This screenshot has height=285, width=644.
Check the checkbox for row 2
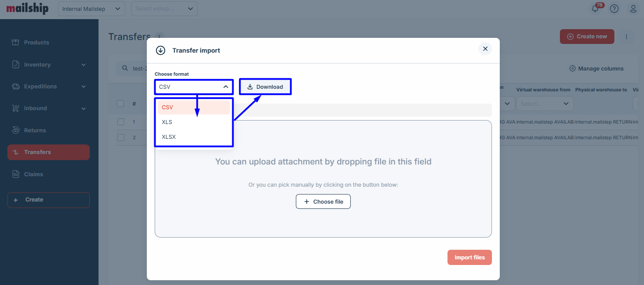[121, 137]
